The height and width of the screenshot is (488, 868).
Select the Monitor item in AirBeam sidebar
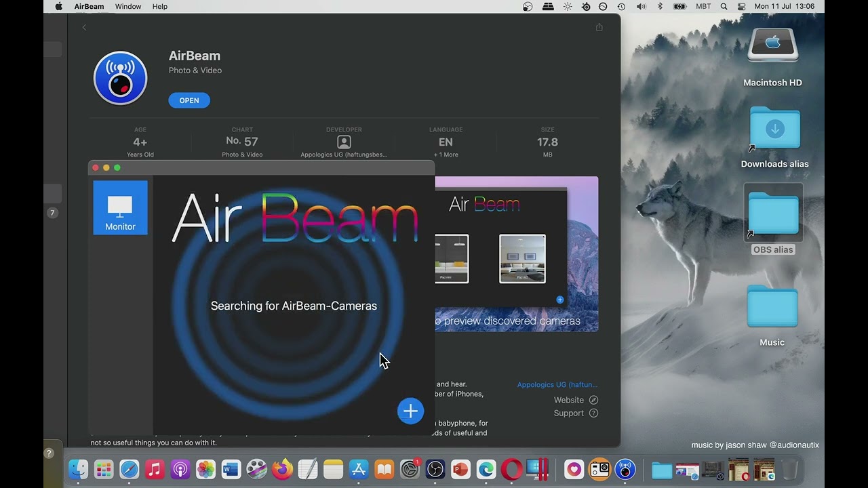click(120, 207)
